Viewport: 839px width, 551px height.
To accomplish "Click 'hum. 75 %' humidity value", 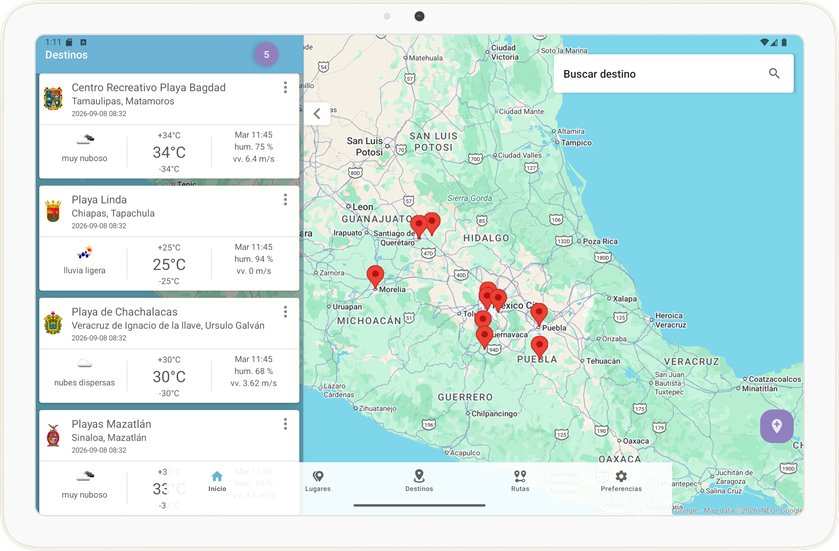I will (x=254, y=147).
